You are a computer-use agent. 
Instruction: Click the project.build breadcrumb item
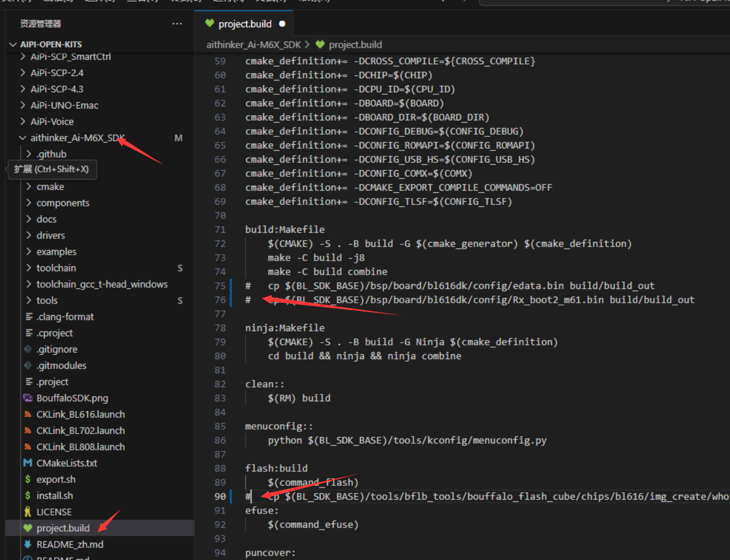pyautogui.click(x=355, y=44)
